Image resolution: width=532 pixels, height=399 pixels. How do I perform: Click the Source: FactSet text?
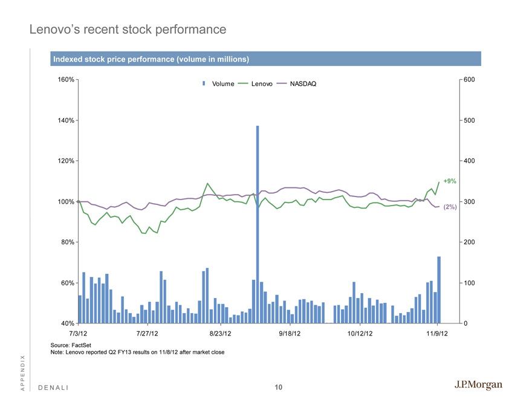click(x=70, y=345)
